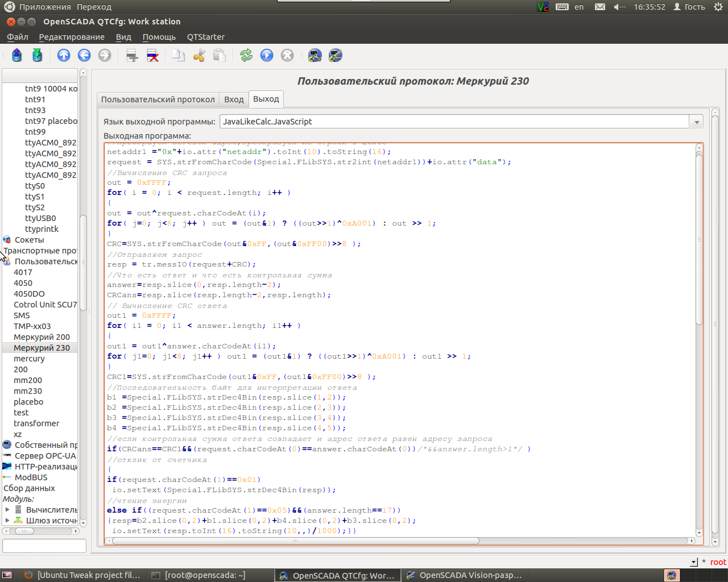Screen dimensions: 728x582
Task: Go up one level with up arrow
Action: click(64, 55)
